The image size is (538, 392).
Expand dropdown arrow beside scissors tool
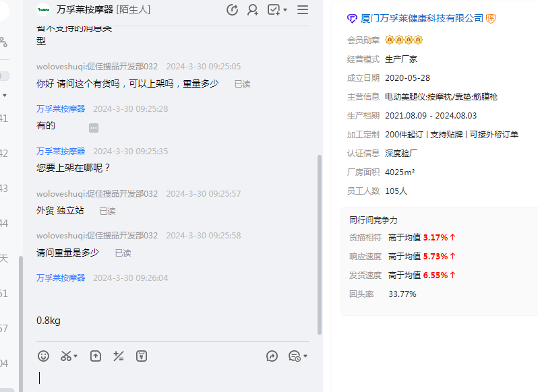[x=76, y=356]
